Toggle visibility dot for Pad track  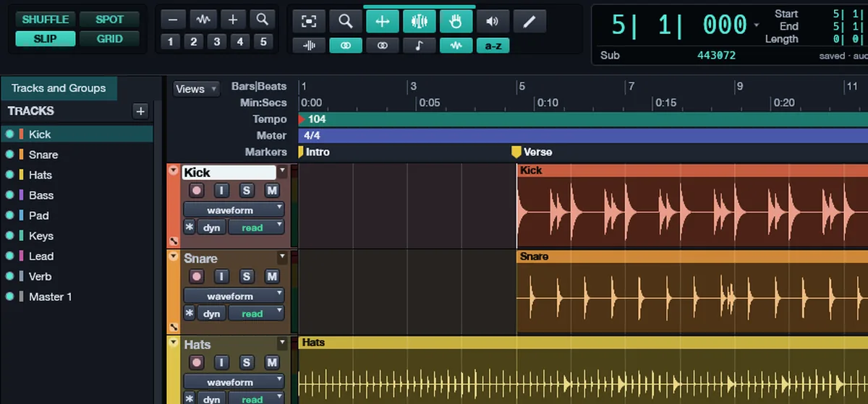(x=9, y=215)
